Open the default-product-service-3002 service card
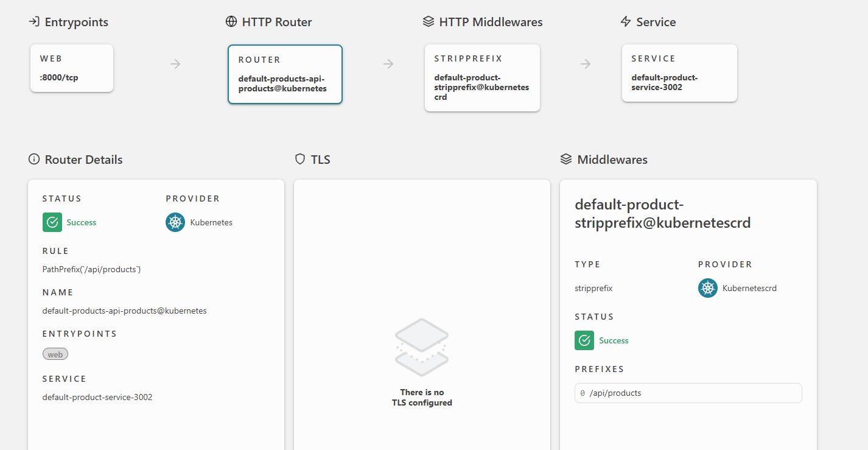Viewport: 868px width, 450px height. [x=679, y=73]
